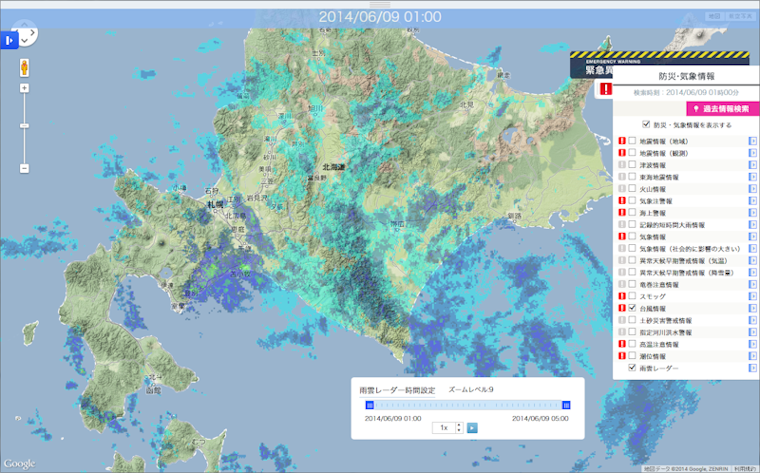Click the map zoom out minus button
Screen dimensions: 760x473
point(24,168)
